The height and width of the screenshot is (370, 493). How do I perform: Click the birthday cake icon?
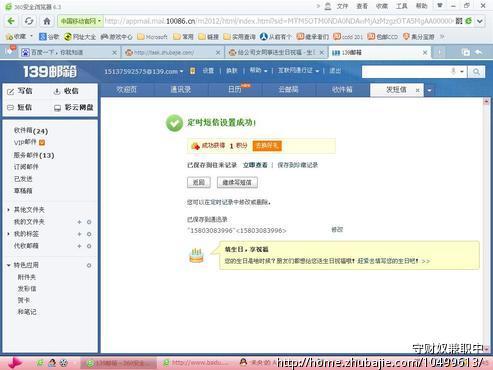click(x=196, y=256)
